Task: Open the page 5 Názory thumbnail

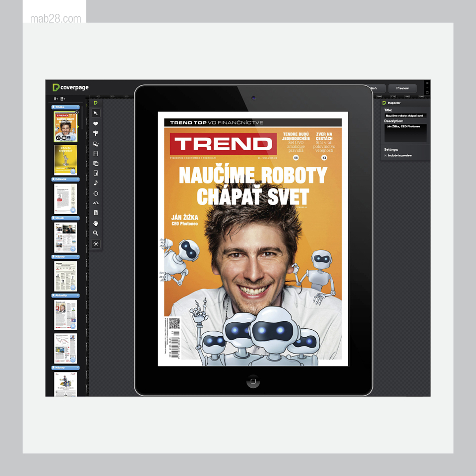Action: click(65, 276)
